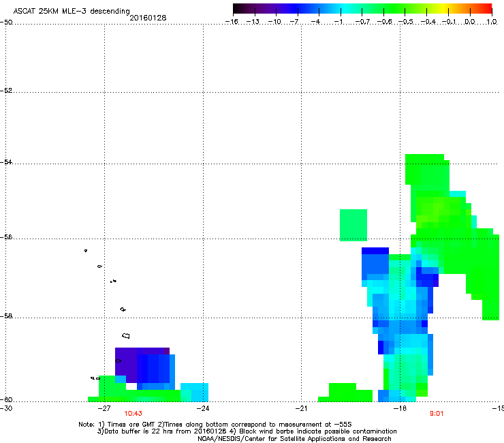Click the red pass time 9:01
The image size is (504, 443).
[437, 414]
